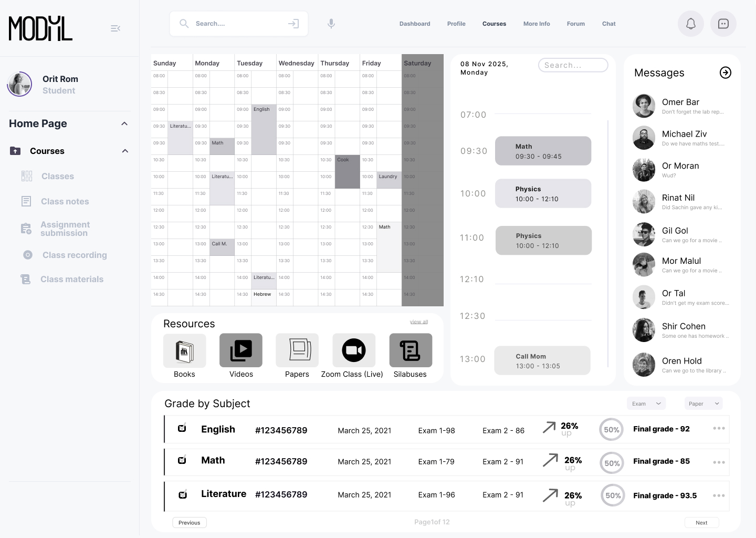Open the Videos resource icon
The image size is (756, 538).
pos(241,350)
